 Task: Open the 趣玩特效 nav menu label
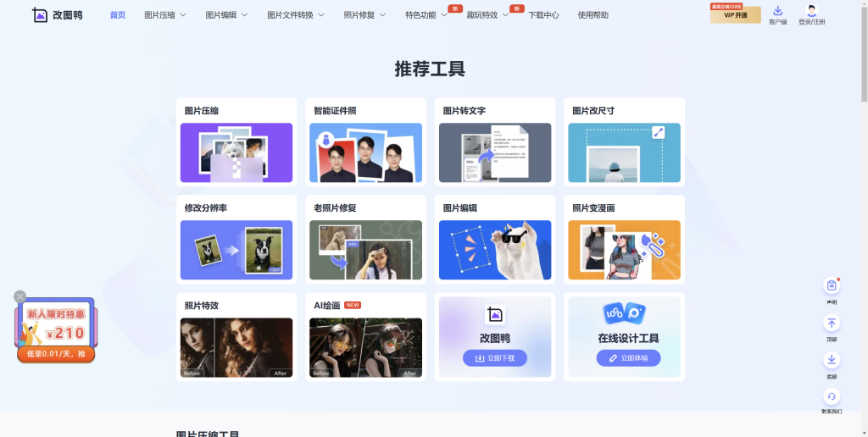click(482, 15)
